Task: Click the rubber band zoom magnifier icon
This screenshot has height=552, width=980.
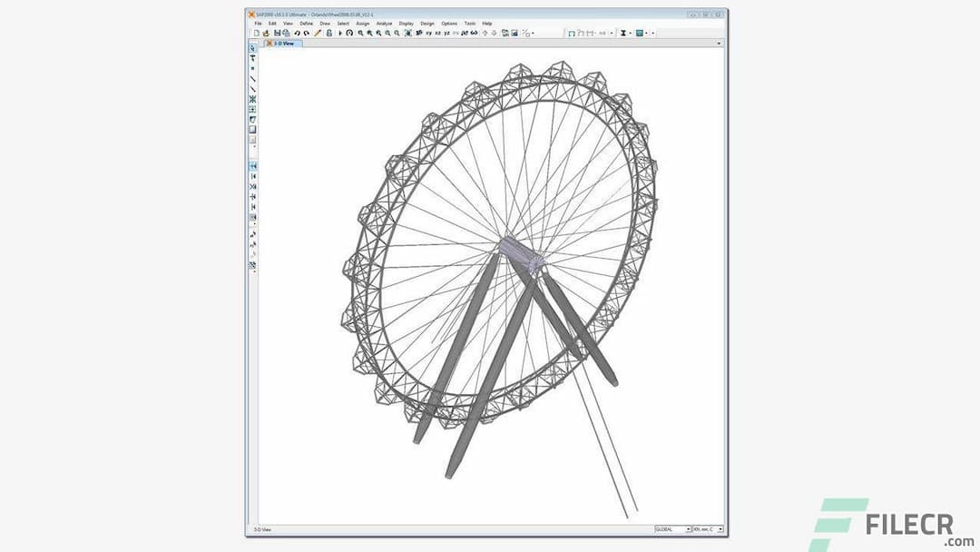Action: point(360,33)
